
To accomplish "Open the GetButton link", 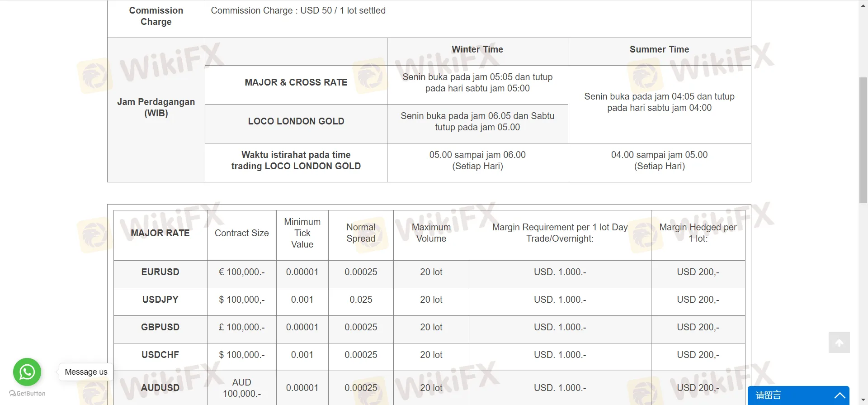I will tap(27, 393).
